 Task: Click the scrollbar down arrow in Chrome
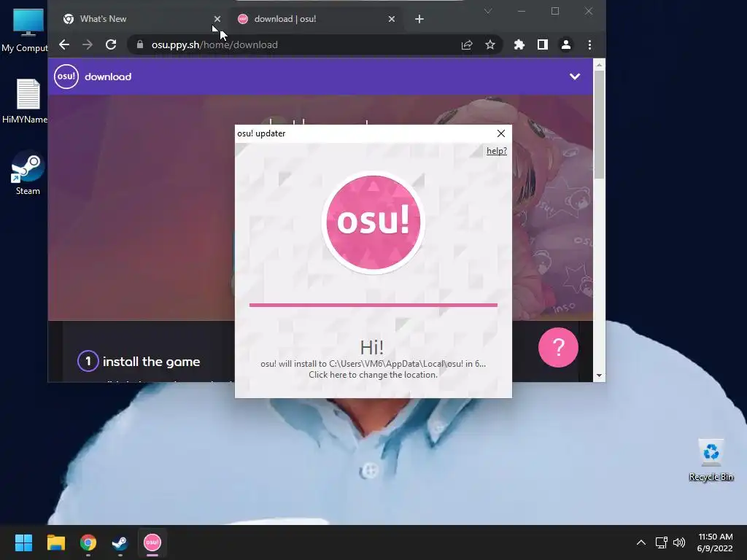pyautogui.click(x=600, y=376)
